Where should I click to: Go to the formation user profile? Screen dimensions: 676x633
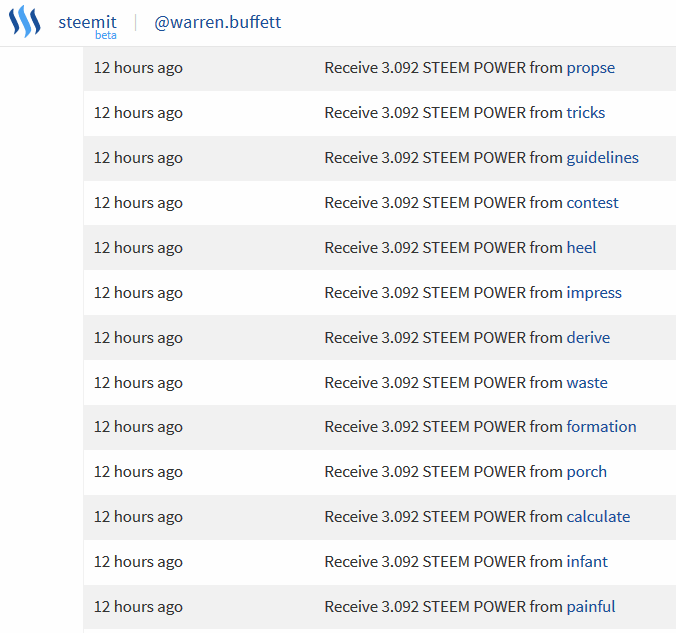(601, 427)
